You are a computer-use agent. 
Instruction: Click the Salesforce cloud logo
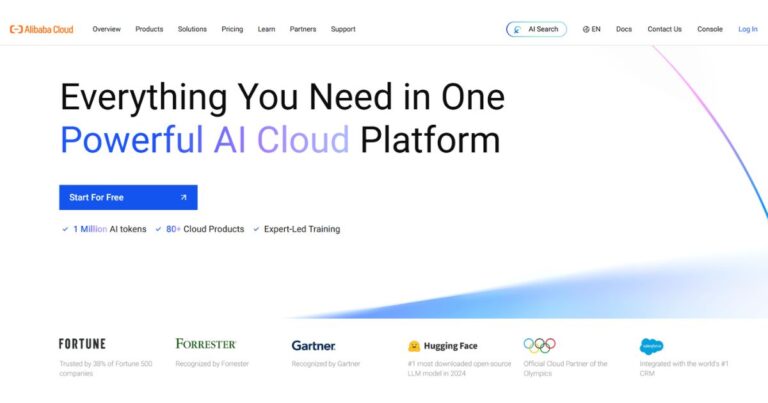(652, 346)
